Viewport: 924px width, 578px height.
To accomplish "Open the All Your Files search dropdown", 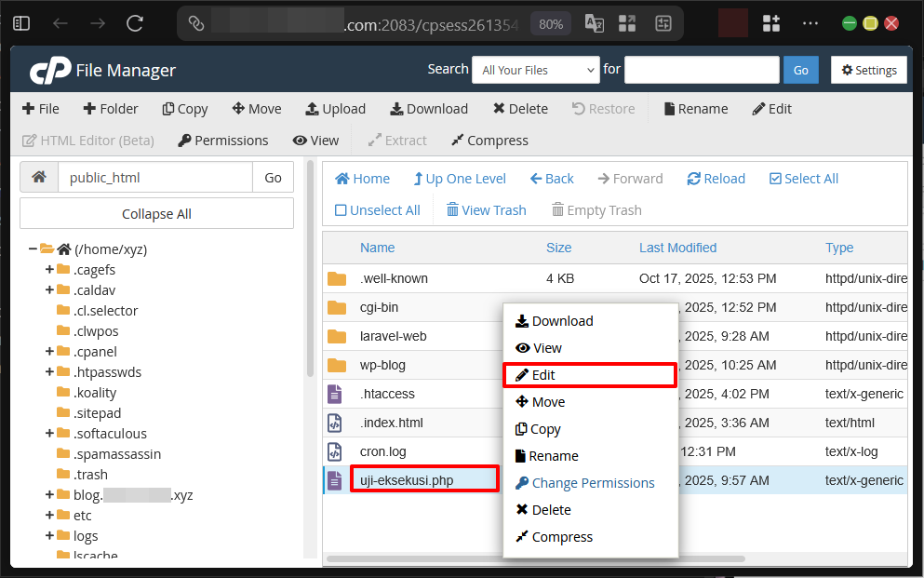I will (535, 70).
